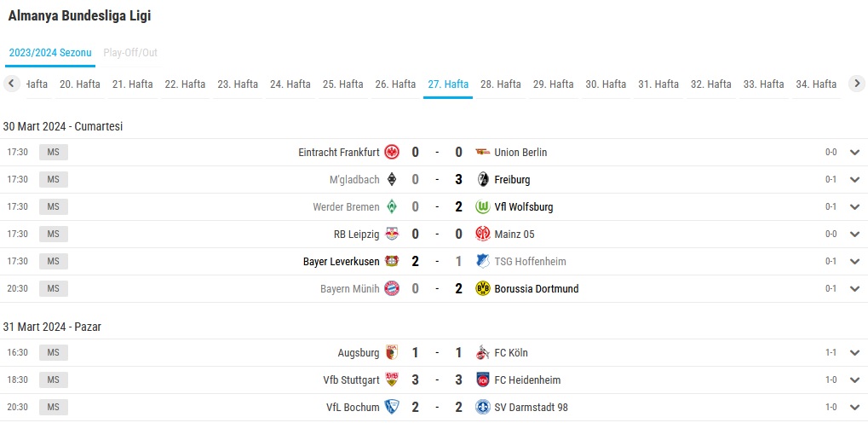868x423 pixels.
Task: Click the Freiburg club logo
Action: (483, 180)
